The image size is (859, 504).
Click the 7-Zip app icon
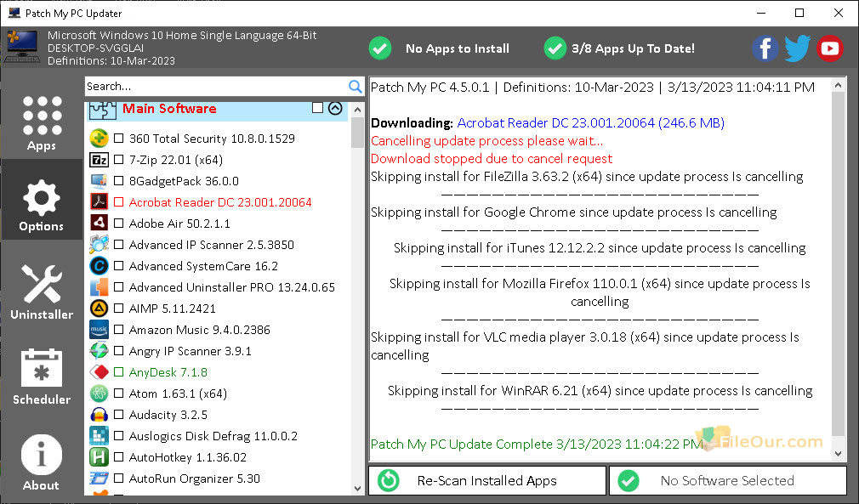(x=99, y=160)
